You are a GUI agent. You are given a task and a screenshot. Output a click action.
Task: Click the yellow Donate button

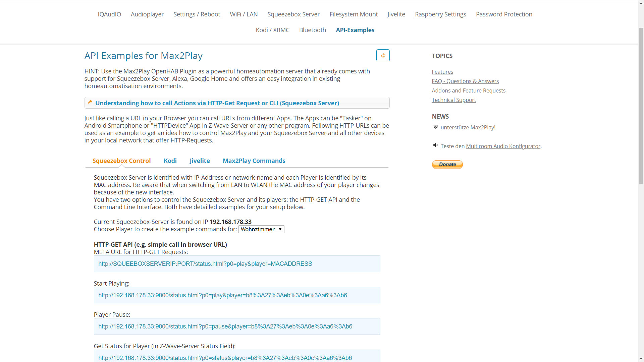447,165
